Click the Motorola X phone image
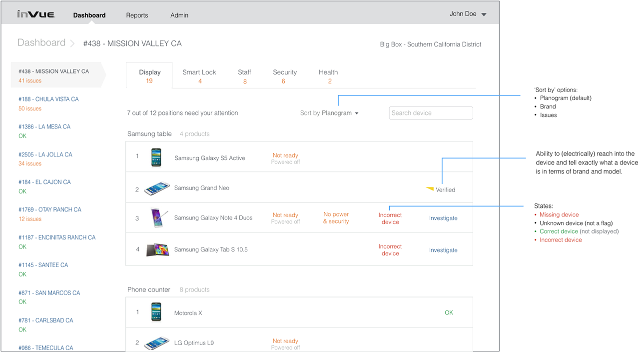644x353 pixels. (156, 312)
